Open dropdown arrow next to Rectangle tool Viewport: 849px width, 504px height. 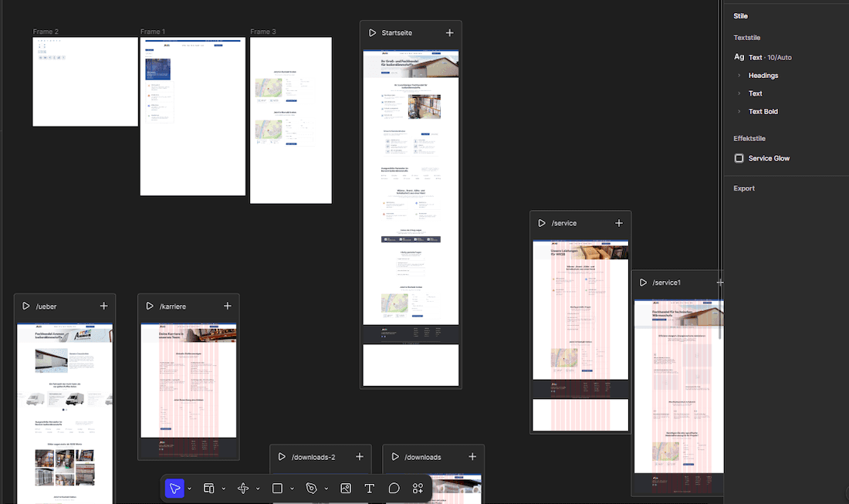[292, 489]
